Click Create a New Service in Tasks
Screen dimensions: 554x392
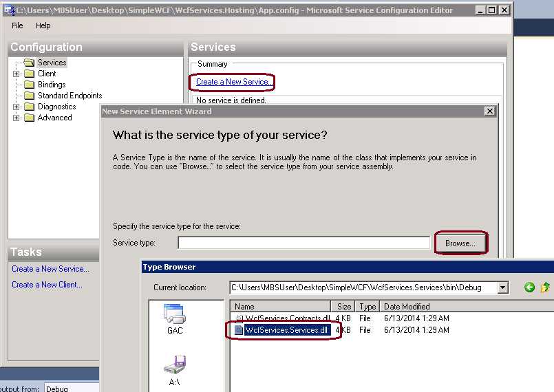(50, 269)
